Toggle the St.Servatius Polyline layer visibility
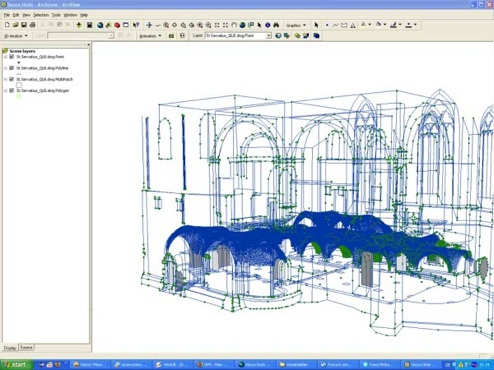 [x=12, y=68]
